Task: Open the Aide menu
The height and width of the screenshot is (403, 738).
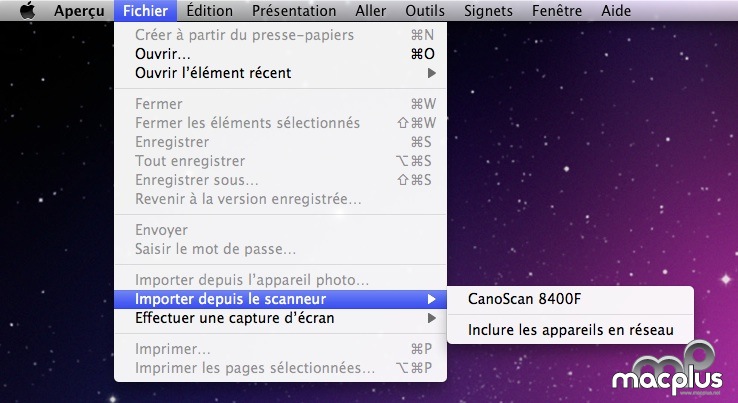Action: (x=616, y=10)
